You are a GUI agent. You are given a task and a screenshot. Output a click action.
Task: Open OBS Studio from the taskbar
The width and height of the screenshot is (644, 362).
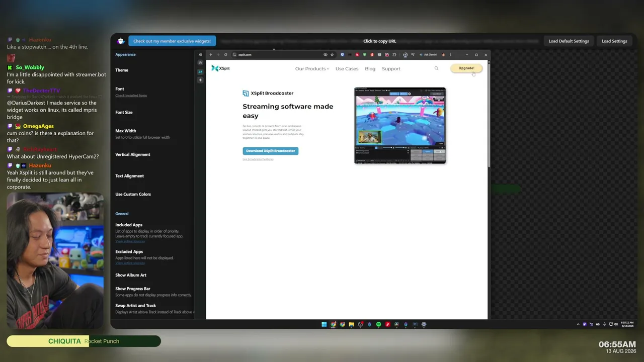(x=360, y=324)
